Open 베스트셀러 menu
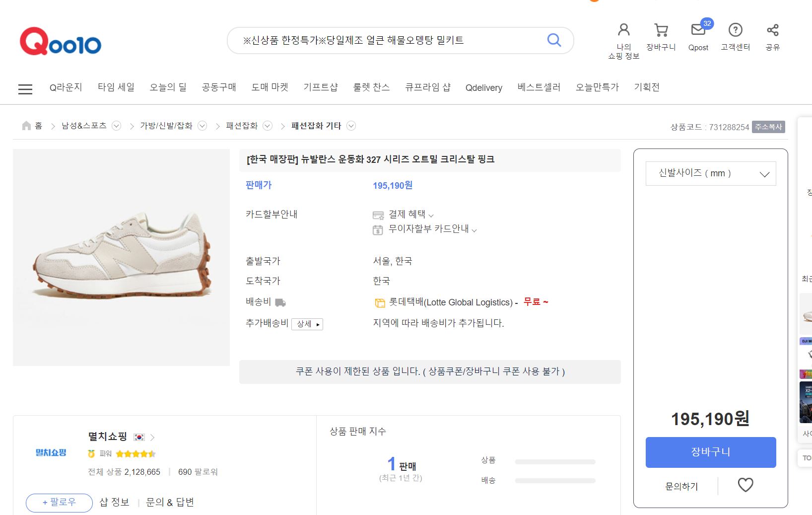This screenshot has height=515, width=812. tap(539, 87)
